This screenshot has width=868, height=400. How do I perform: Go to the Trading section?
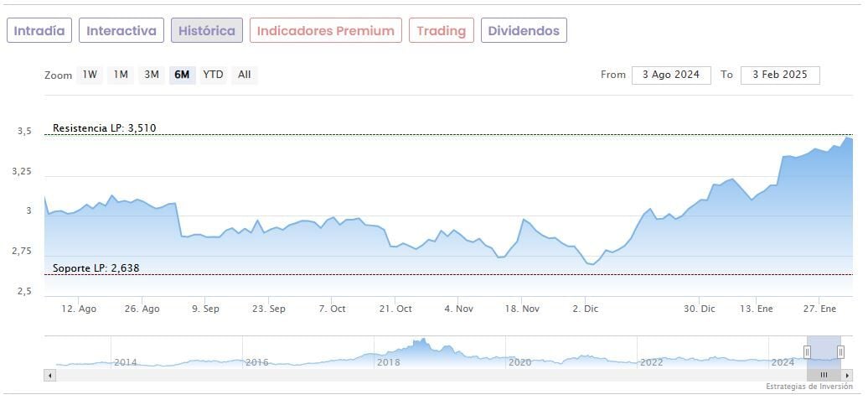click(441, 31)
